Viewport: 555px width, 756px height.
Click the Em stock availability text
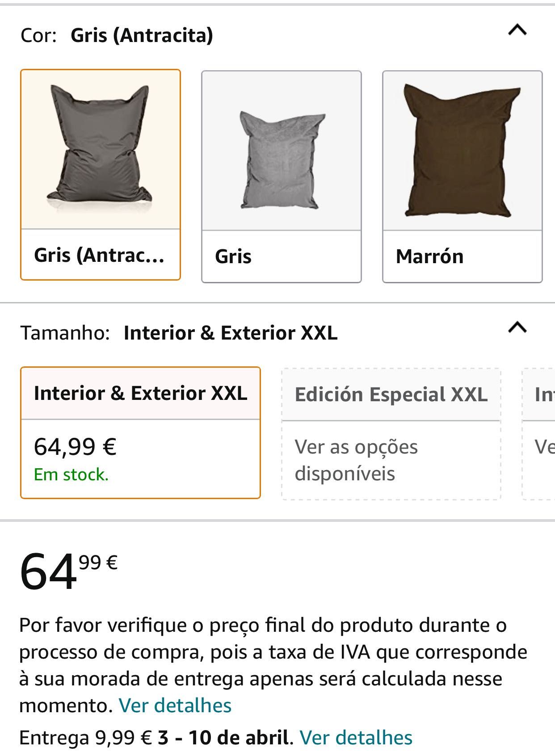tap(71, 475)
